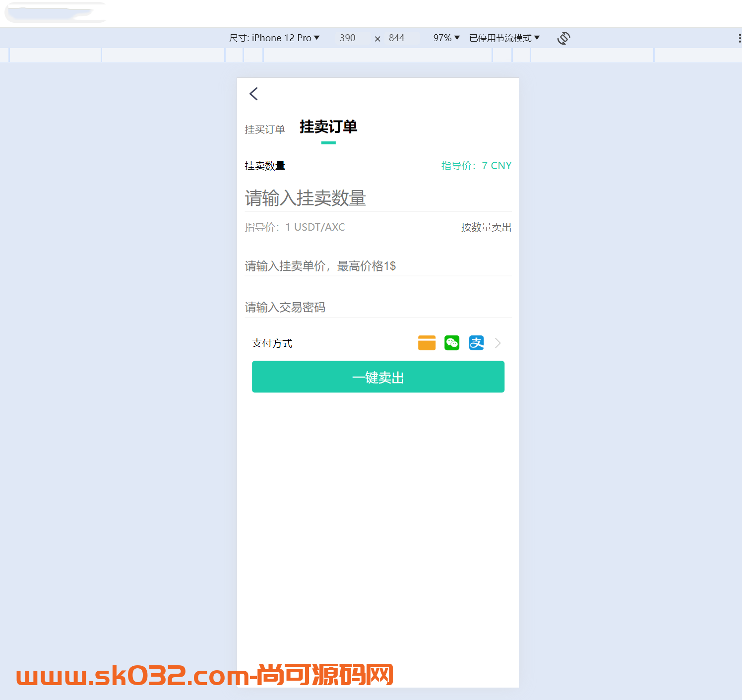742x700 pixels.
Task: Go back using the left arrow
Action: (x=253, y=94)
